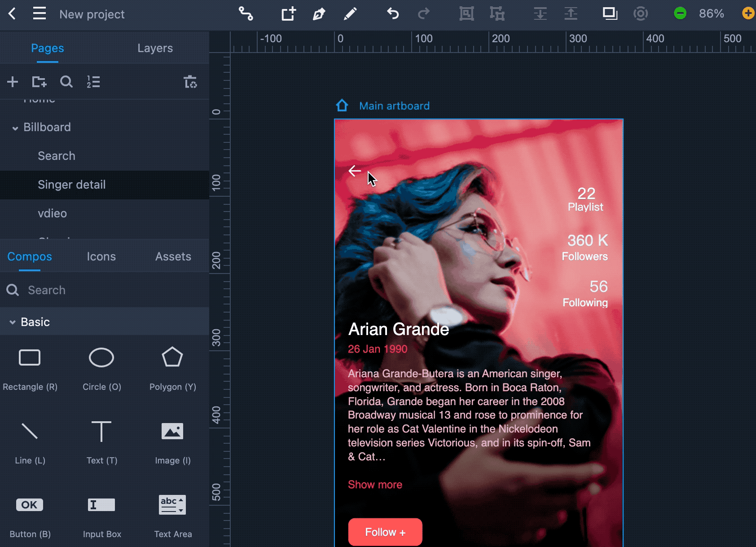Click the back arrow in top bar

[x=12, y=13]
